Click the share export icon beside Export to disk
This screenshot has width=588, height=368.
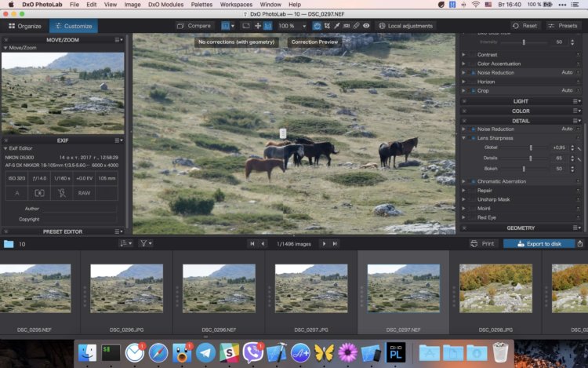tap(580, 244)
